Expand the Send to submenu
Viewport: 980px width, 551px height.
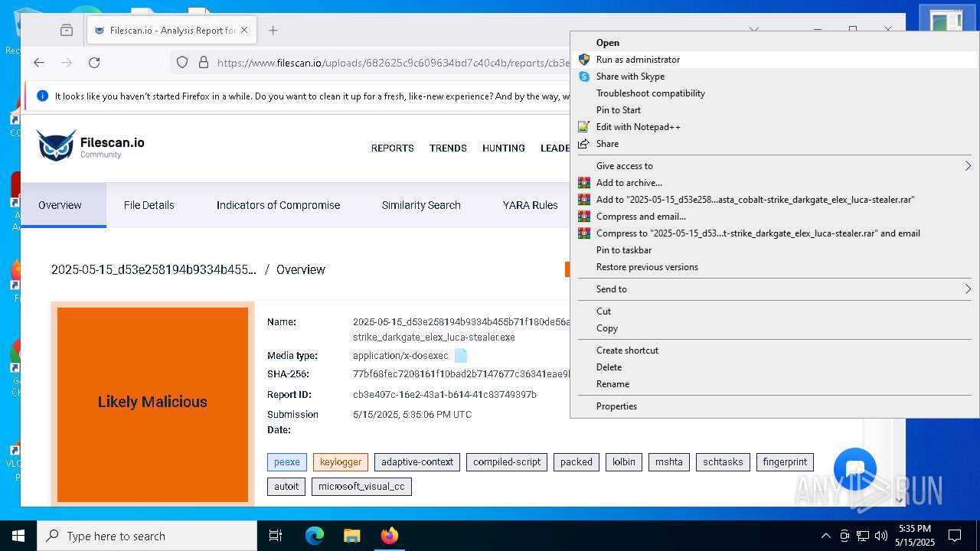(x=775, y=289)
